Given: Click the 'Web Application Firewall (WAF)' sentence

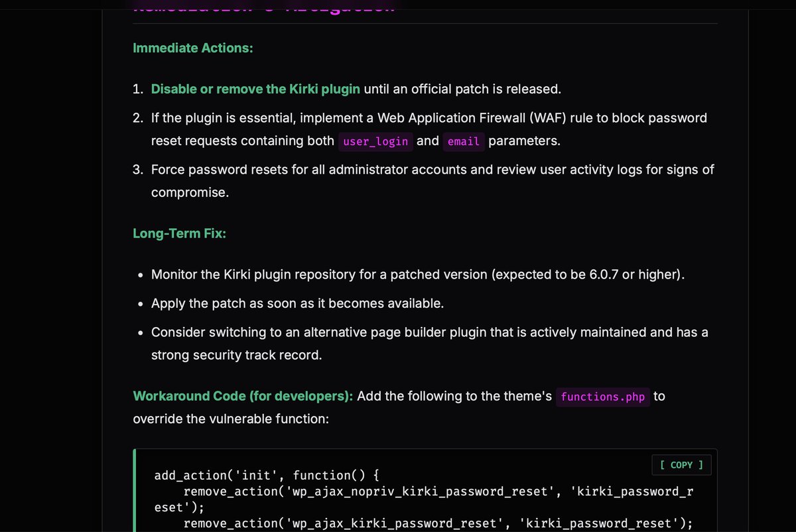Looking at the screenshot, I should [x=429, y=129].
